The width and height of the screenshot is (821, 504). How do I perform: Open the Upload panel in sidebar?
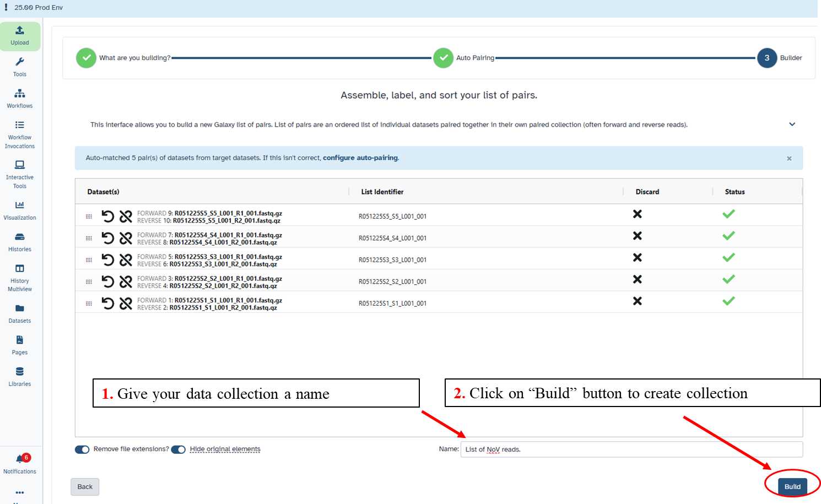coord(20,36)
